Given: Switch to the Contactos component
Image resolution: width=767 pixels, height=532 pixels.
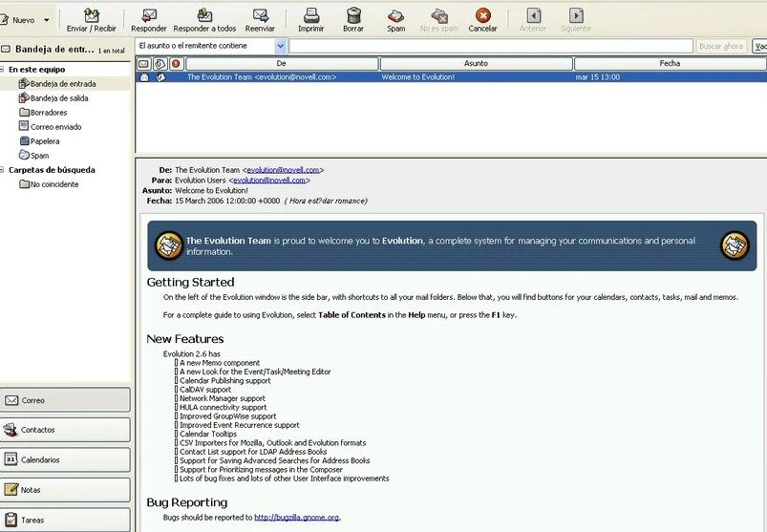Looking at the screenshot, I should point(65,430).
